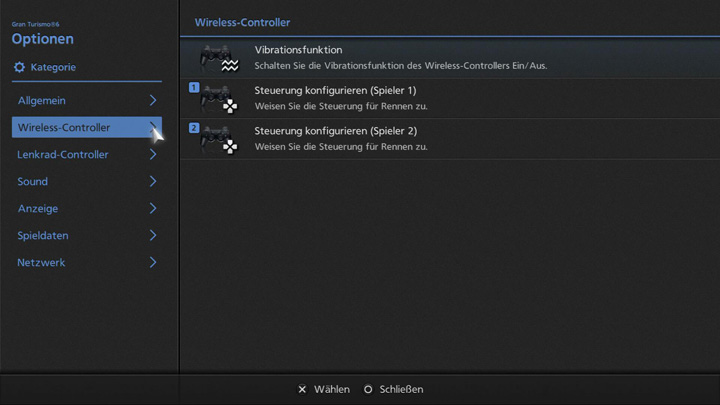The width and height of the screenshot is (720, 405).
Task: Open the Sound category
Action: (x=33, y=181)
